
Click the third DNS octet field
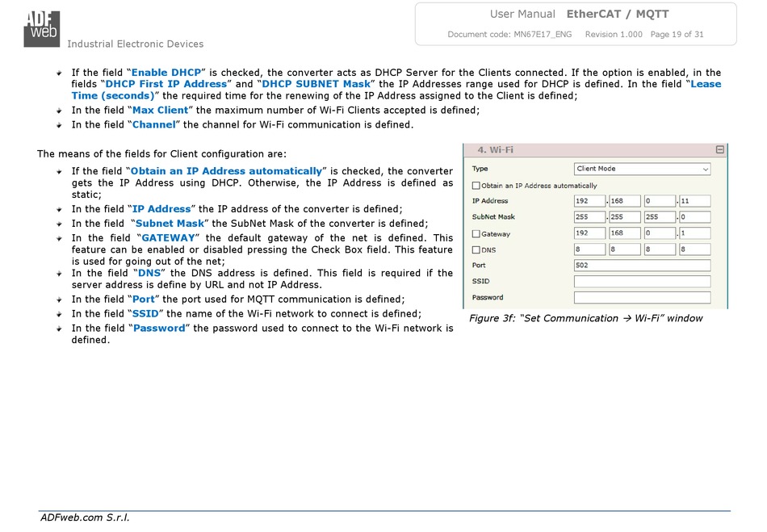pyautogui.click(x=660, y=249)
